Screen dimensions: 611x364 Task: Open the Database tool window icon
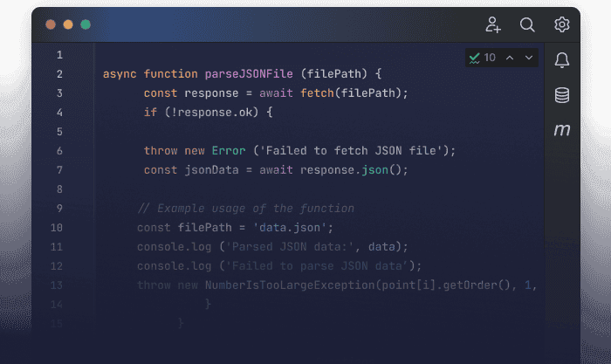pos(562,95)
